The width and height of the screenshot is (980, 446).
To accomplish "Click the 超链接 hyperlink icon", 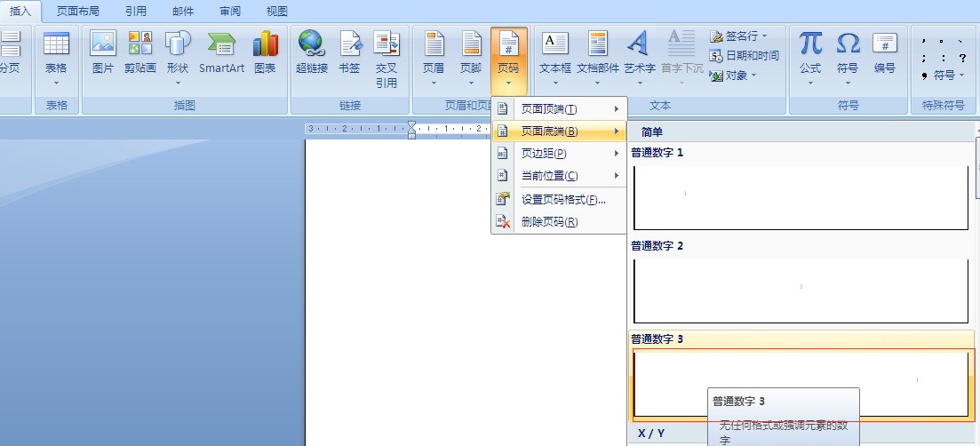I will pos(312,52).
